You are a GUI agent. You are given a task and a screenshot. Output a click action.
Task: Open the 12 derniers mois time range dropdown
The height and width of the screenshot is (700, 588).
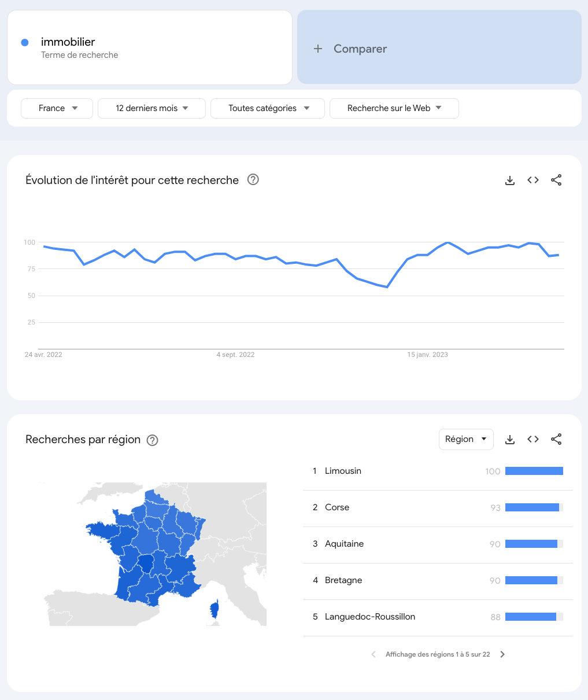click(151, 108)
